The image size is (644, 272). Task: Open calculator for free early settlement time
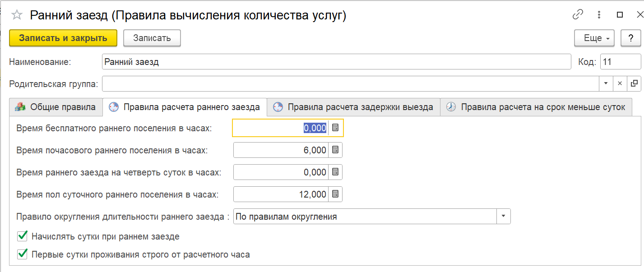tap(335, 128)
